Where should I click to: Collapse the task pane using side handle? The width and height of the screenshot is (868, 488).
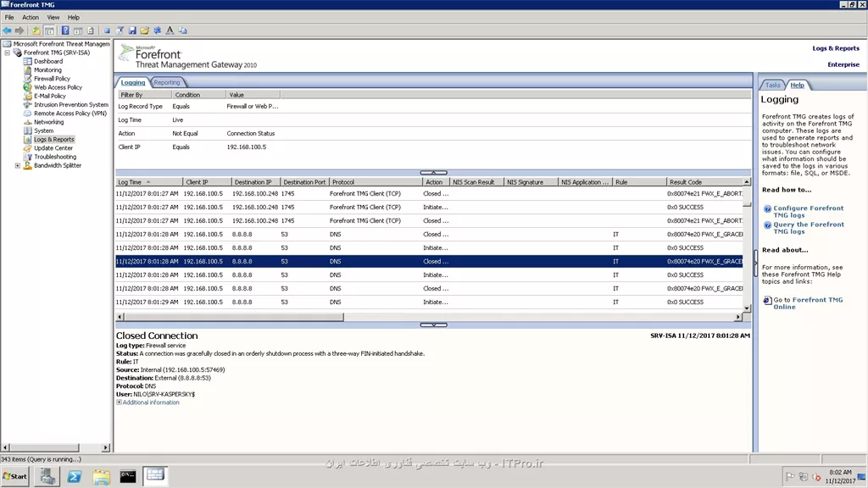tap(755, 263)
